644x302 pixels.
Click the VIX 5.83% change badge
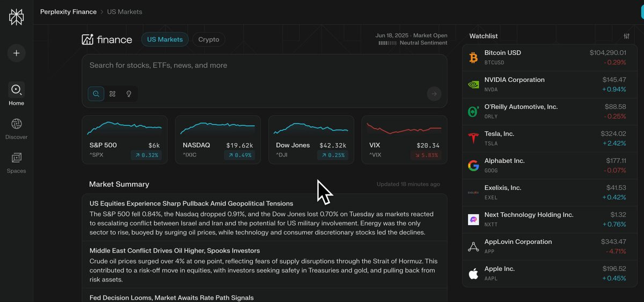(x=426, y=155)
